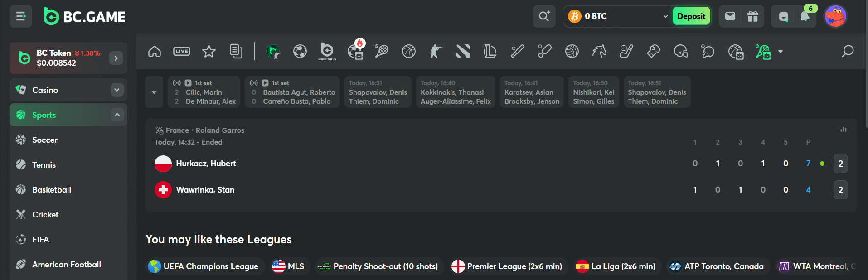Open Tennis in the sidebar
The width and height of the screenshot is (868, 280).
(x=44, y=165)
